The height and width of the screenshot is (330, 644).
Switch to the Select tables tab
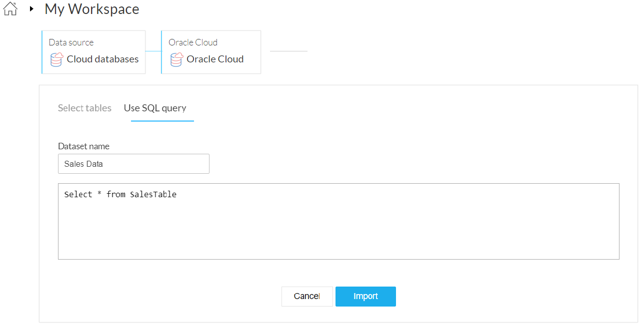coord(84,108)
